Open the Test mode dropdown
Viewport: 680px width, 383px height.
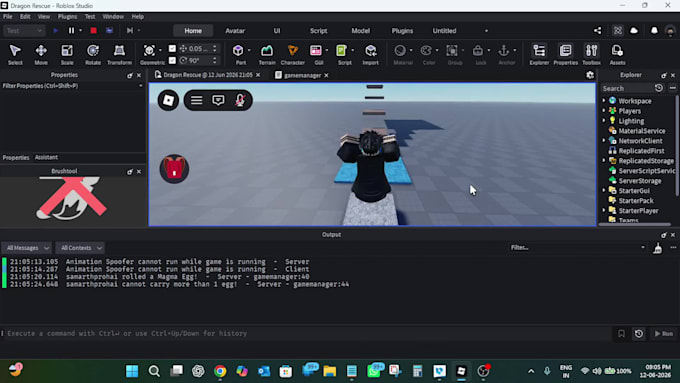[x=24, y=30]
